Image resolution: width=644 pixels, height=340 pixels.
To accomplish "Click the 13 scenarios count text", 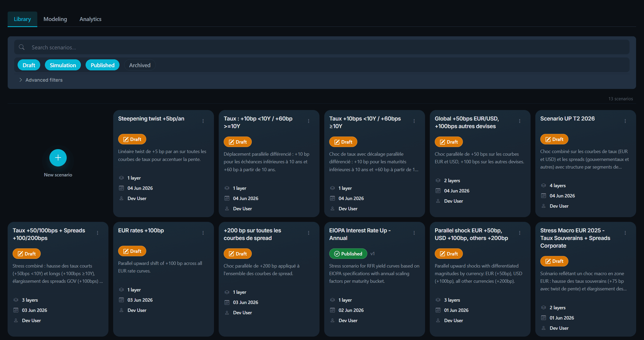I will click(x=621, y=99).
